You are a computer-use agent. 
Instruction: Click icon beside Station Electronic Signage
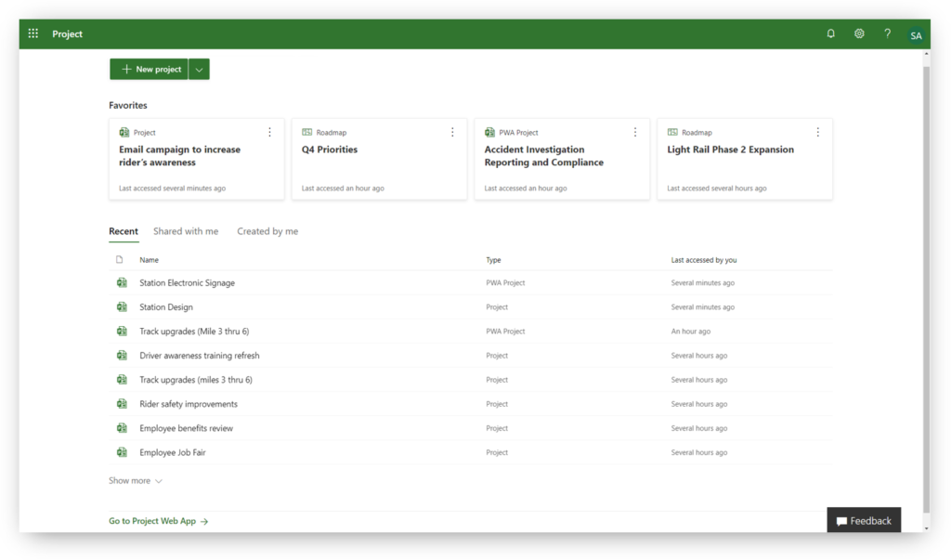tap(122, 282)
